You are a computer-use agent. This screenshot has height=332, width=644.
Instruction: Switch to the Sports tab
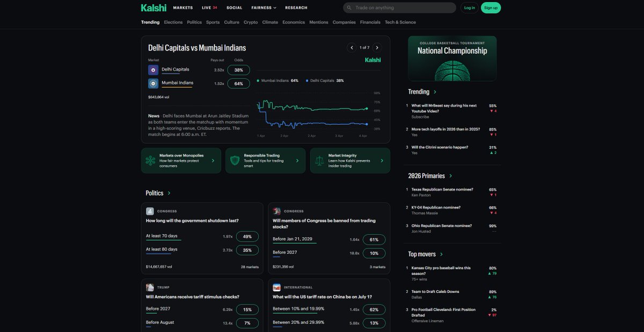pos(213,22)
